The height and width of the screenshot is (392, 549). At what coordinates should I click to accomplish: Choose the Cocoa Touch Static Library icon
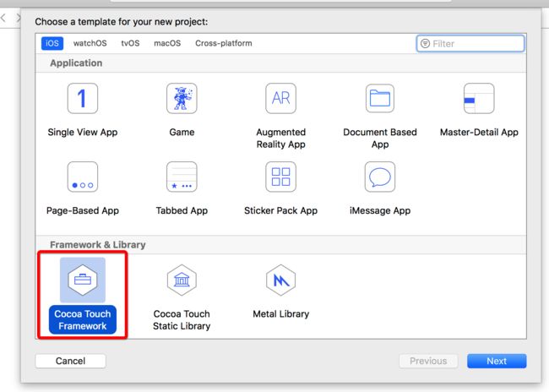click(x=182, y=280)
